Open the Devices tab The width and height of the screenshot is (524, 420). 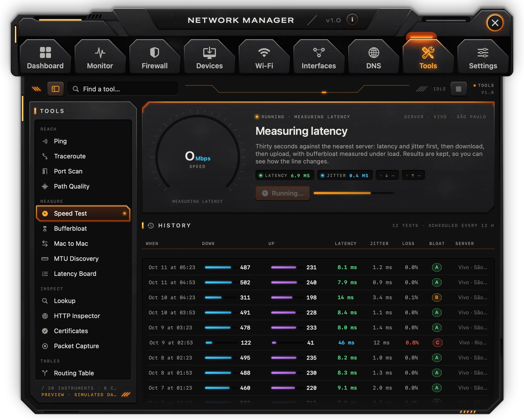pyautogui.click(x=209, y=56)
